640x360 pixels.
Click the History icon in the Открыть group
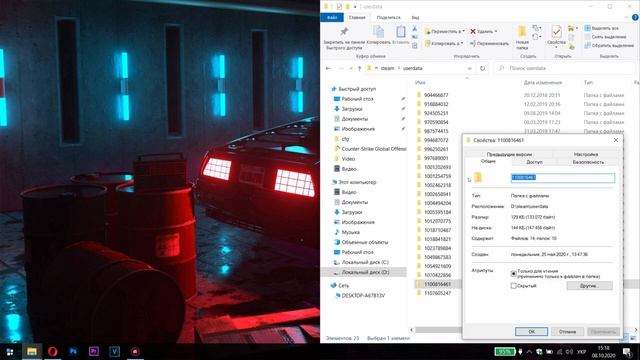tap(571, 46)
